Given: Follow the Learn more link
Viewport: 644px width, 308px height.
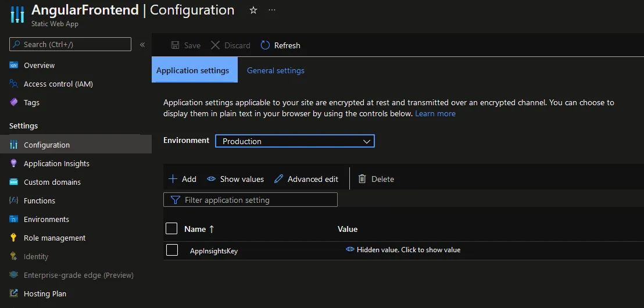Looking at the screenshot, I should [435, 113].
